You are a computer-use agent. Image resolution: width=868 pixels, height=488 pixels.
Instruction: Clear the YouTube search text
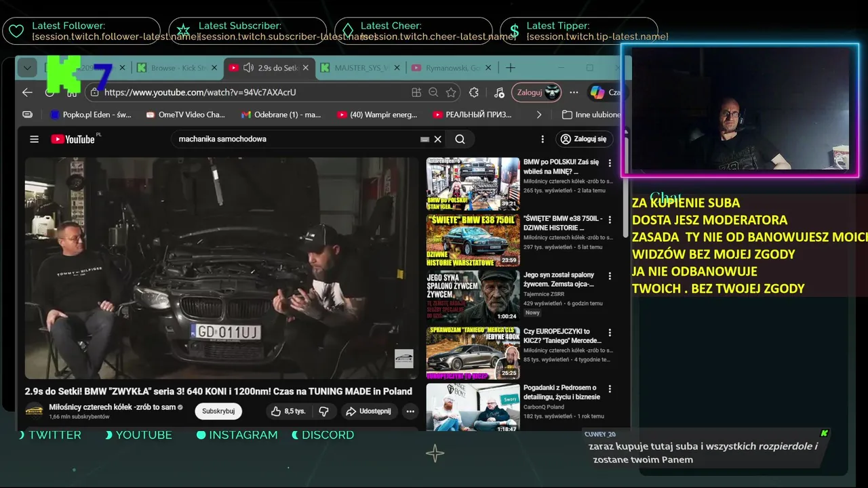point(438,139)
